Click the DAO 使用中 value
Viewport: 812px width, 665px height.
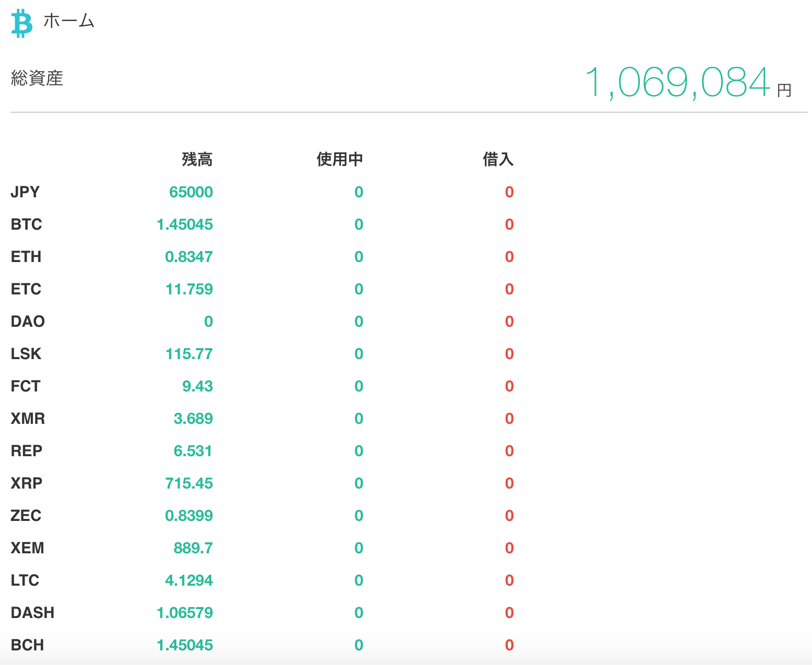tap(359, 321)
